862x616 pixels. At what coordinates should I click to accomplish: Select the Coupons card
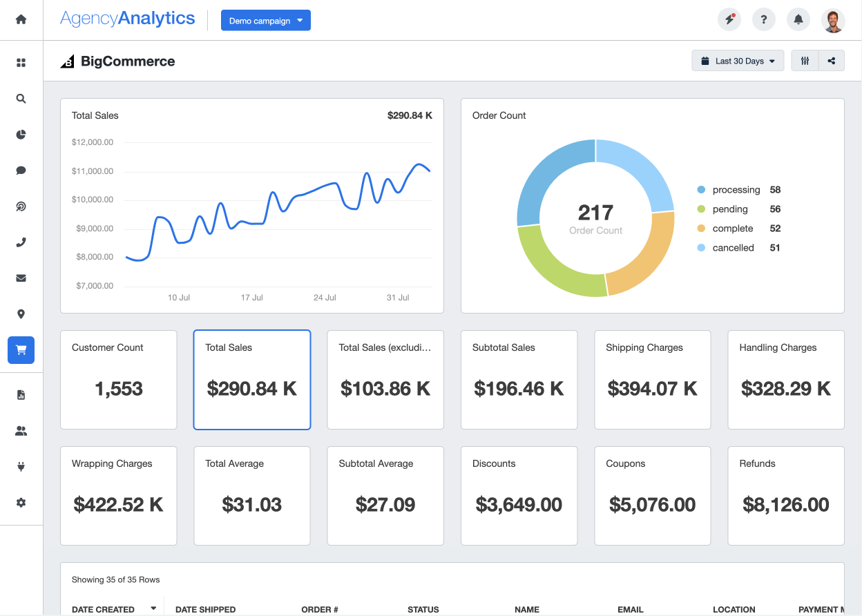point(653,496)
